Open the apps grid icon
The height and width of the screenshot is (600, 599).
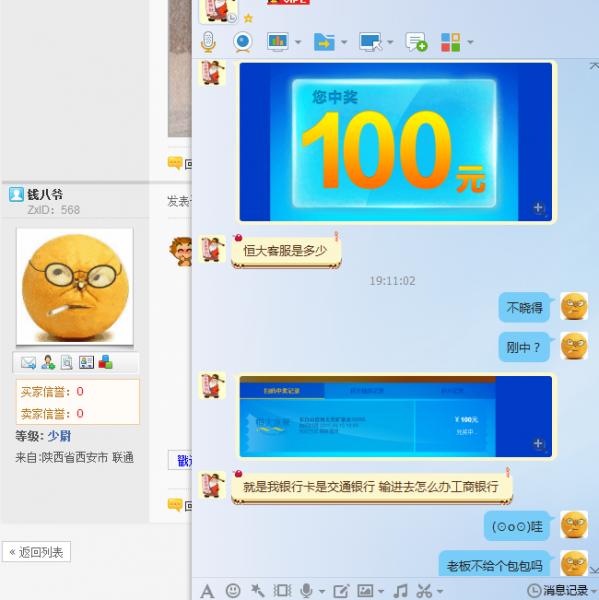(x=450, y=42)
